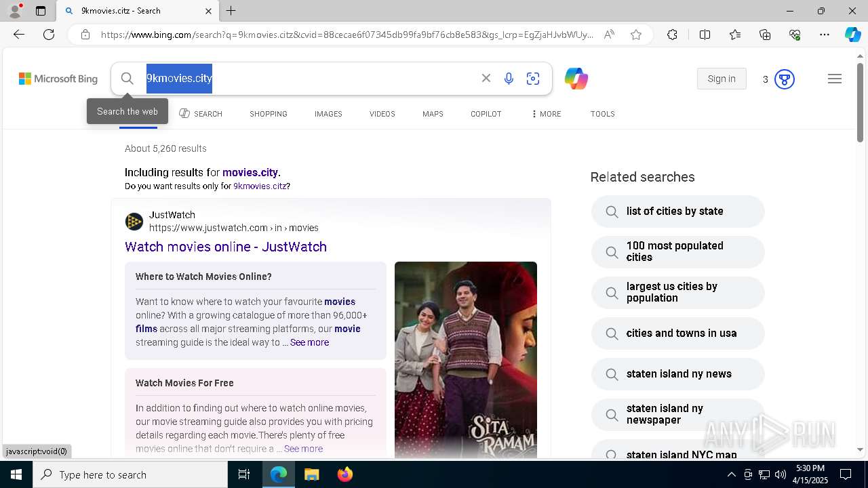Click the Read aloud icon
Screen dimensions: 868x488
609,35
